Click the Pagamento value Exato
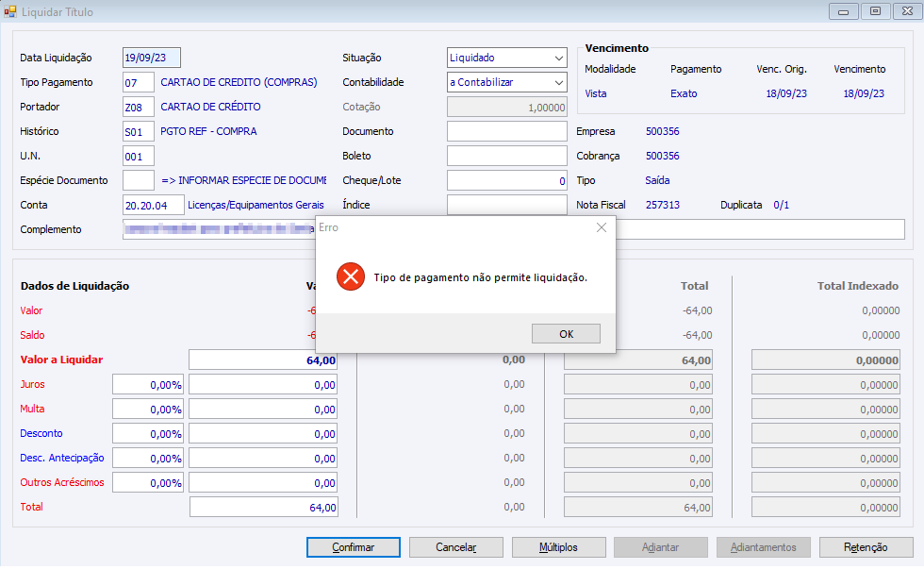Screen dimensions: 924x569 684,93
